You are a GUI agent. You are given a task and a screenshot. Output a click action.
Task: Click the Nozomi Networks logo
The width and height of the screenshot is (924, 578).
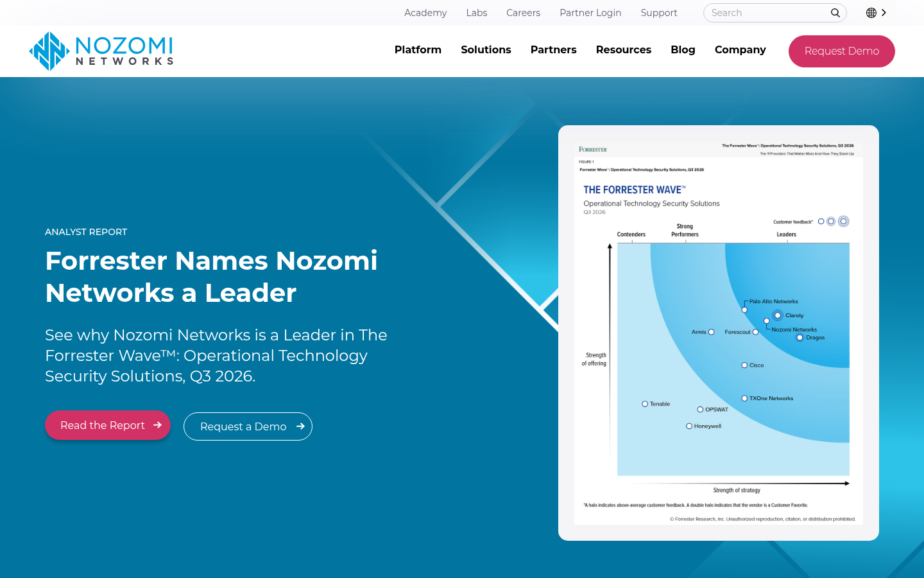(x=101, y=51)
